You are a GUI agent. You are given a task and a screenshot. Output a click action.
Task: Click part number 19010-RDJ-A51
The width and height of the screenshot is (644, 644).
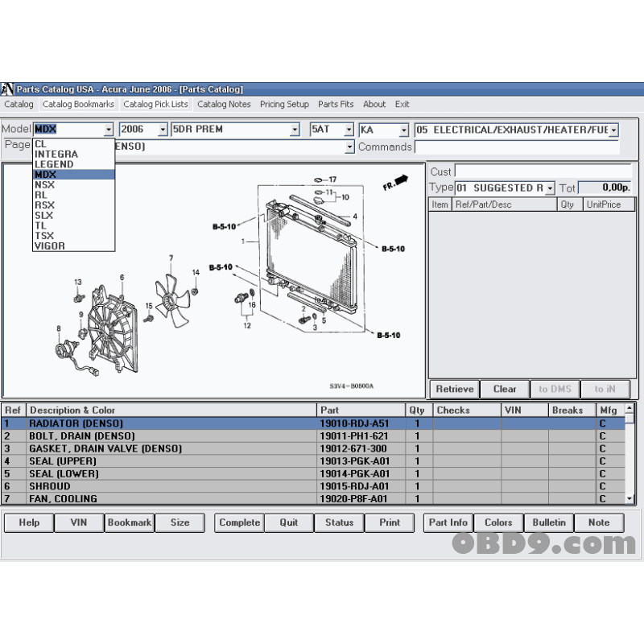[x=354, y=423]
